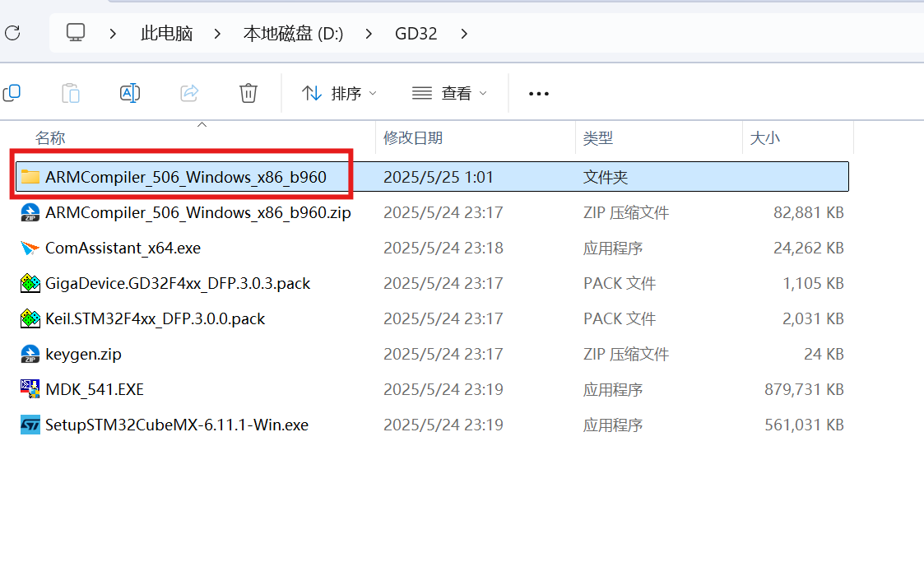Select MDK_541.EXE file name
This screenshot has height=576, width=924.
(95, 389)
